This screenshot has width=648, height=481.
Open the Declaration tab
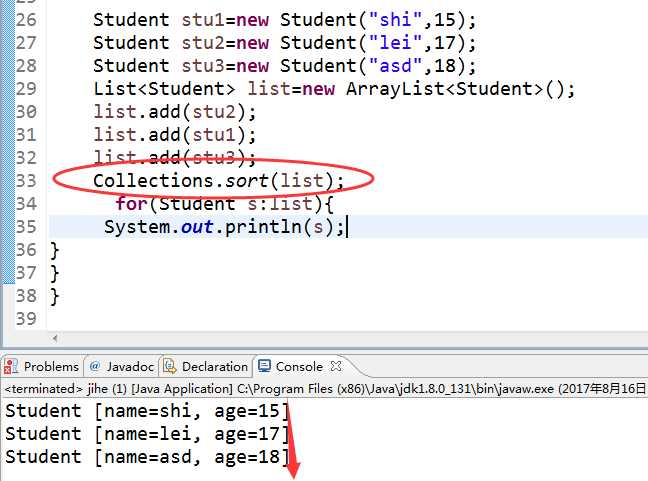pos(206,367)
